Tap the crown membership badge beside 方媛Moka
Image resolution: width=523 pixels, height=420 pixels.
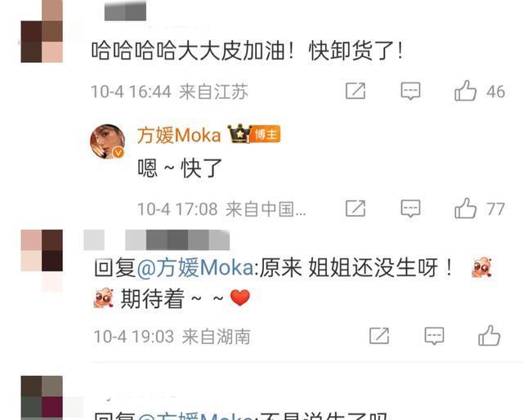coord(239,133)
